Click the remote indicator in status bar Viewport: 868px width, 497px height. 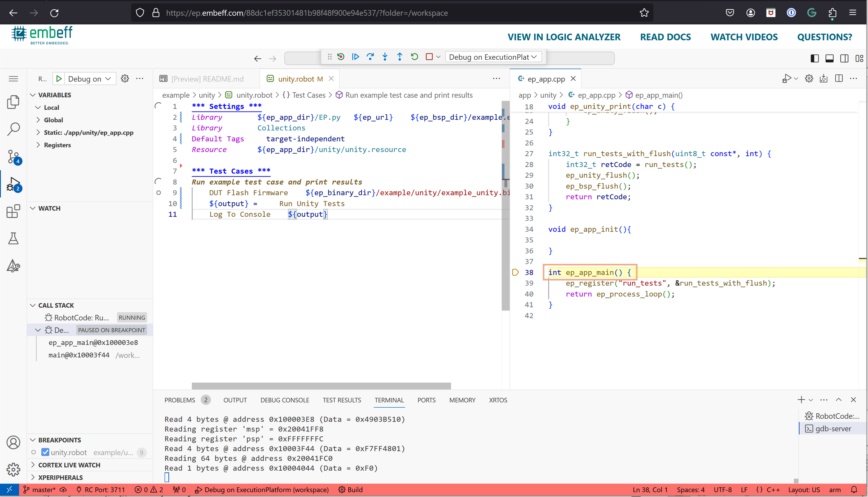[x=9, y=489]
